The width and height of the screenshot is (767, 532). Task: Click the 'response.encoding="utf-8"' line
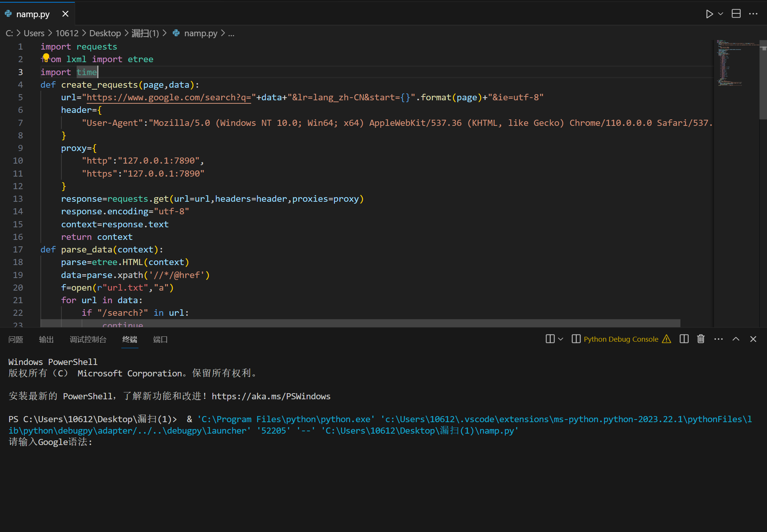125,211
